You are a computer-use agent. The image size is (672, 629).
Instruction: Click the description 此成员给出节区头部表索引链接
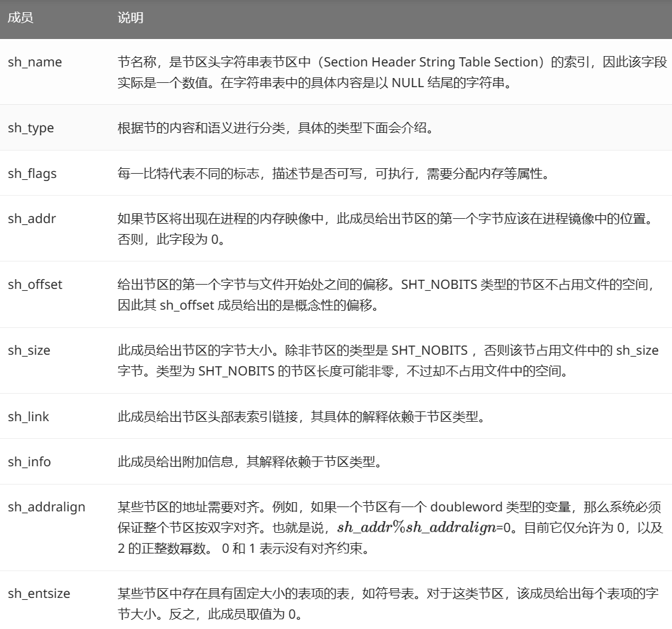(x=302, y=416)
